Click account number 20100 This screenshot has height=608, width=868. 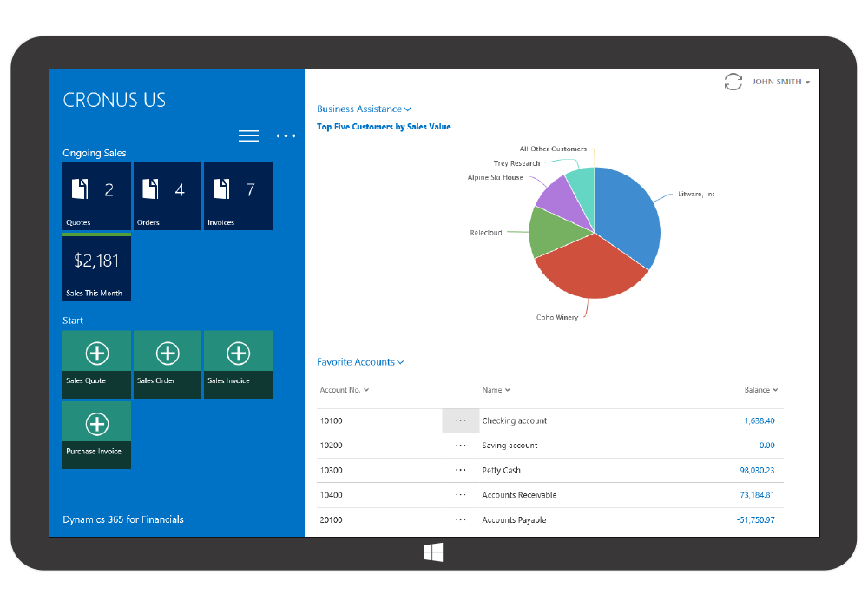point(331,520)
